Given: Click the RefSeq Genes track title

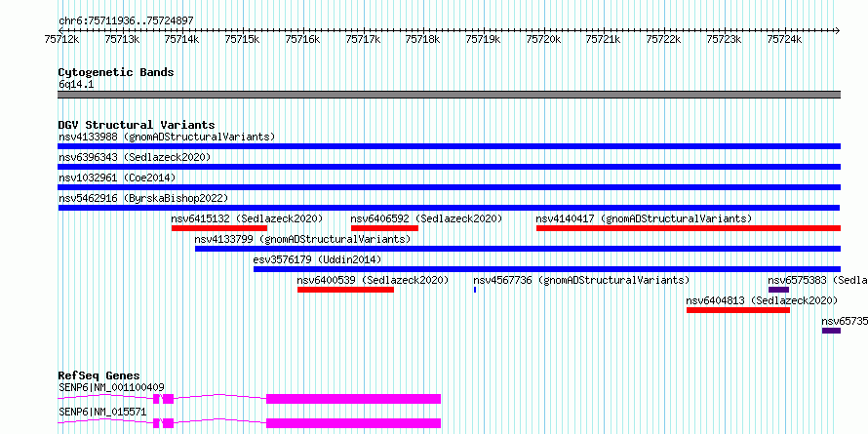Looking at the screenshot, I should pos(99,375).
